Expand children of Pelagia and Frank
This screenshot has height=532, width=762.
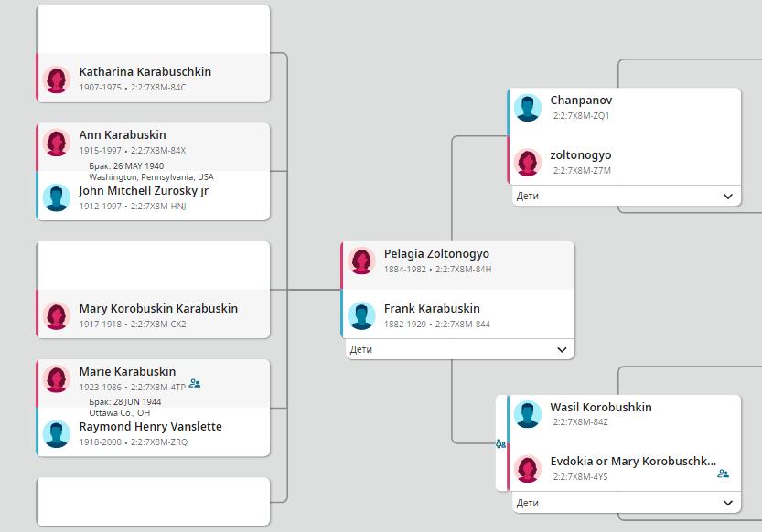click(x=562, y=349)
